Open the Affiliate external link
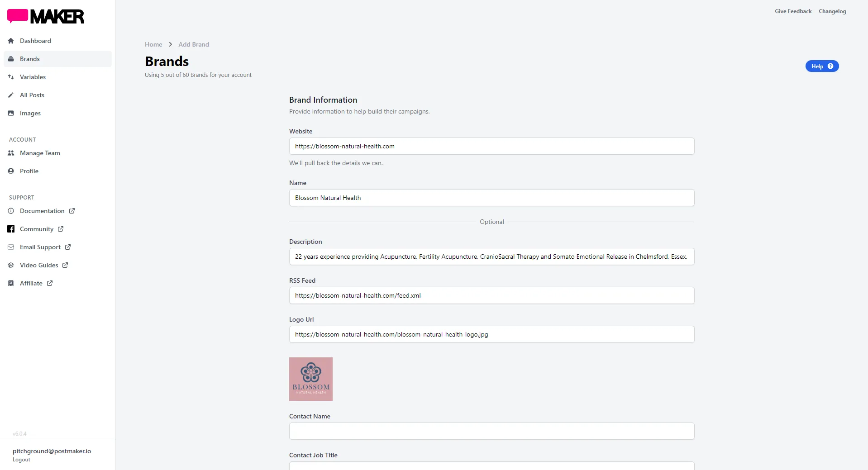The image size is (868, 470). (31, 283)
